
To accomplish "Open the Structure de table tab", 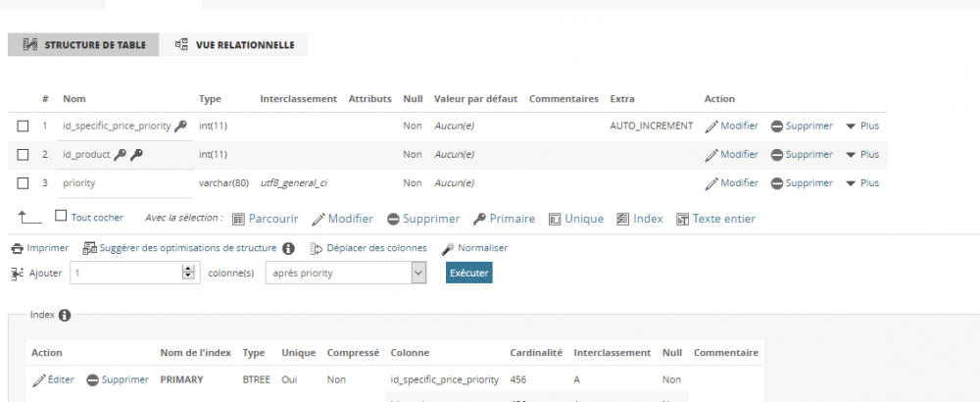I will click(83, 45).
